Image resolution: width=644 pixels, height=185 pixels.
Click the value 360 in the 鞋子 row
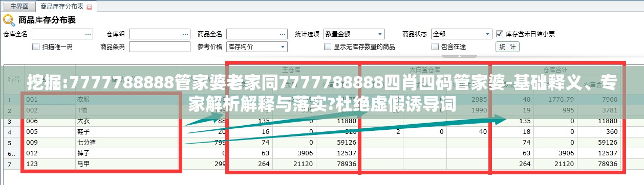pos(612,131)
